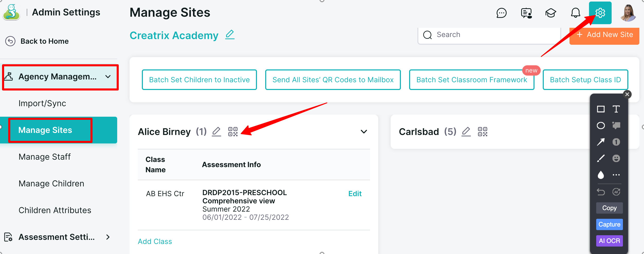Collapse the Alice Birney site panel
This screenshot has height=254, width=644.
(364, 132)
